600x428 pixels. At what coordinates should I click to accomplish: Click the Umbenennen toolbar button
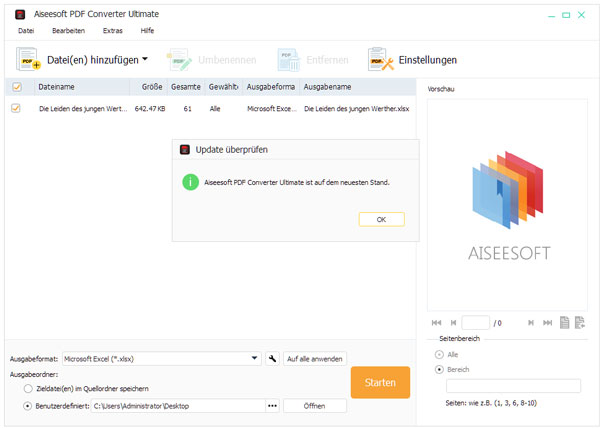[x=212, y=60]
